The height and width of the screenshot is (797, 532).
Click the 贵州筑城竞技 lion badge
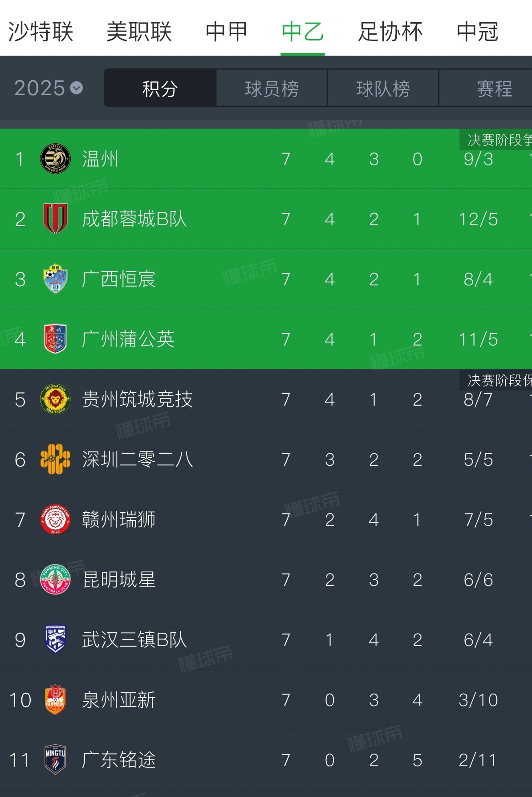(x=53, y=399)
